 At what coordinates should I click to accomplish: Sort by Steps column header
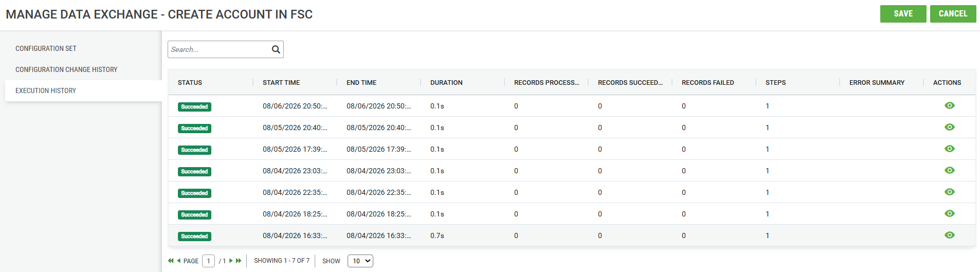pos(775,82)
